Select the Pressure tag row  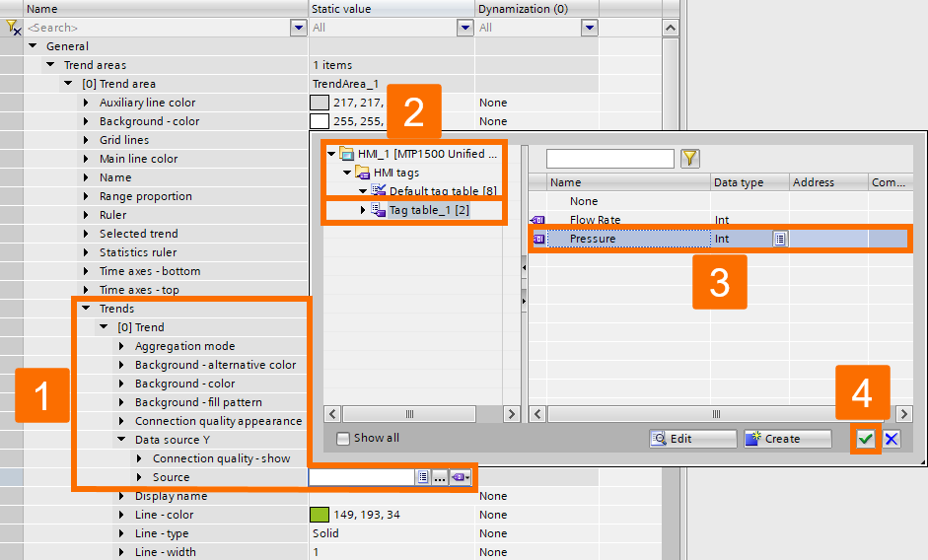719,239
